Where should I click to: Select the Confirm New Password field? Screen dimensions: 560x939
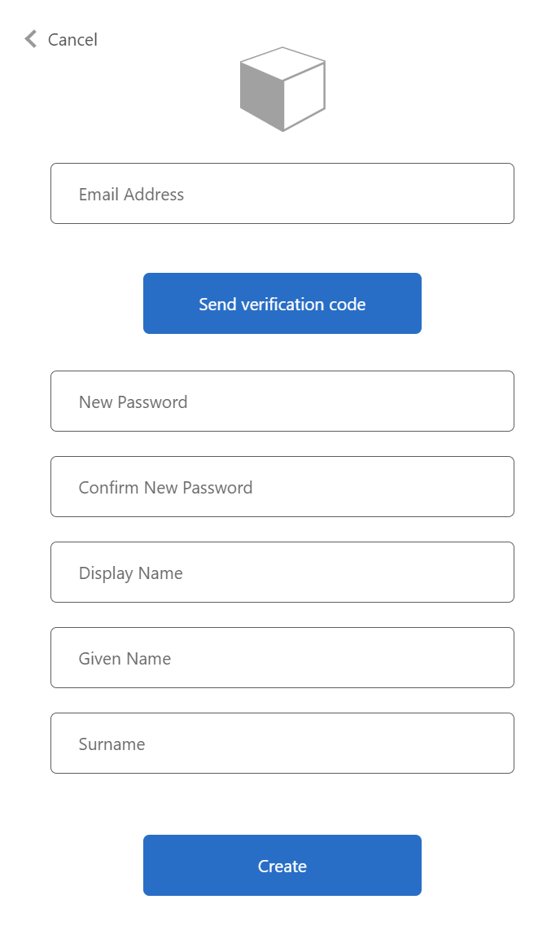[282, 486]
